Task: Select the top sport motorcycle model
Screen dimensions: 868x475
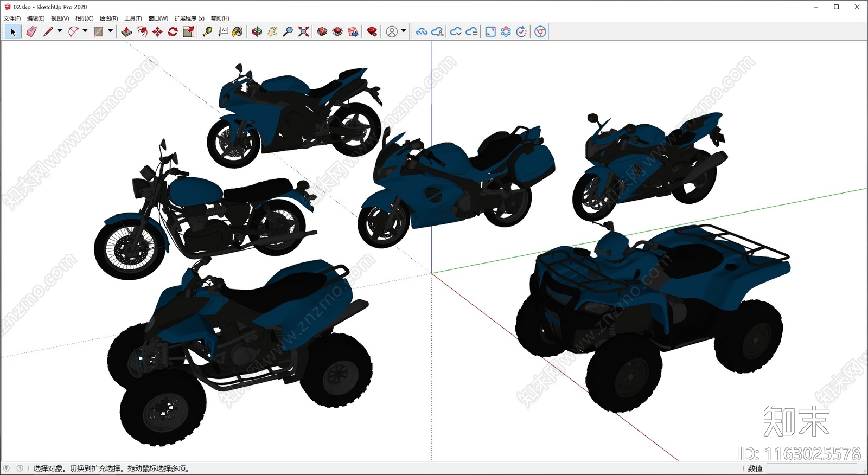Action: 295,117
